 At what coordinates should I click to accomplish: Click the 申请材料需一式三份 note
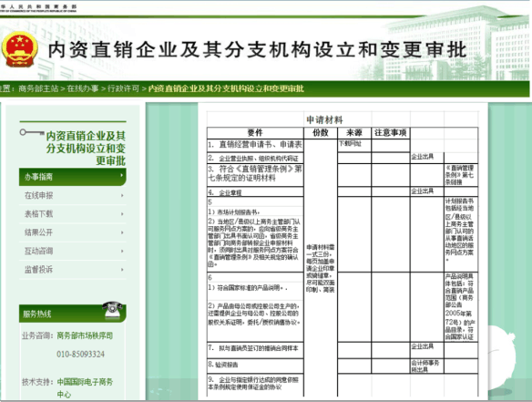(x=321, y=268)
